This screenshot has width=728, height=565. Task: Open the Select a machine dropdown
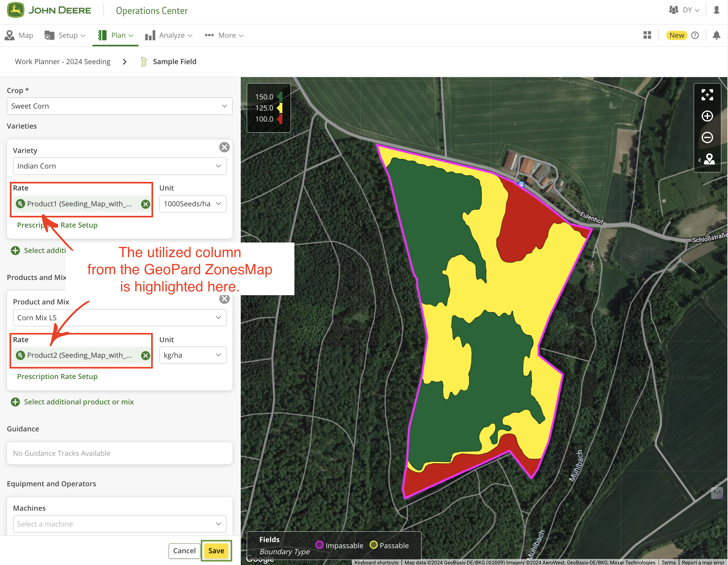(119, 524)
